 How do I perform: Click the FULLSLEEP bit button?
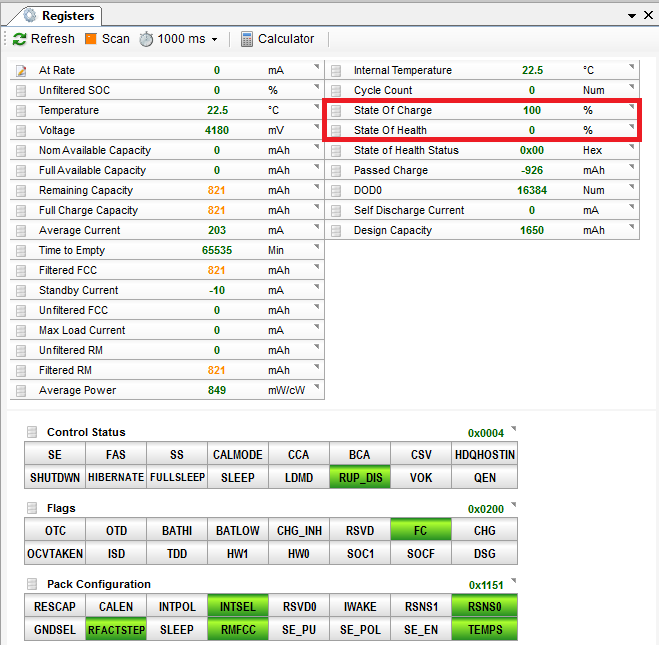coord(177,477)
